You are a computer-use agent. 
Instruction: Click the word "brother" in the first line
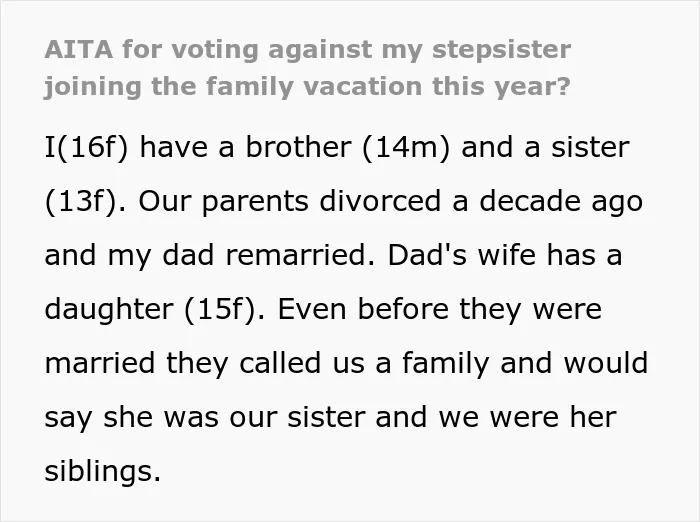[298, 147]
